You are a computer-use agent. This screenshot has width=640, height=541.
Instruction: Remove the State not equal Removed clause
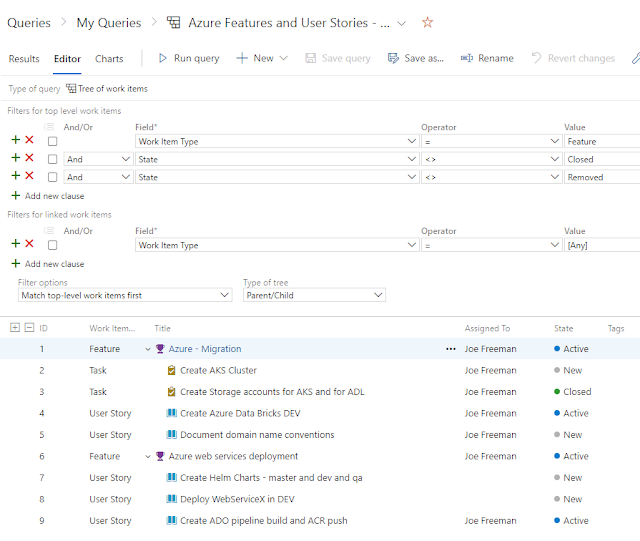point(29,177)
